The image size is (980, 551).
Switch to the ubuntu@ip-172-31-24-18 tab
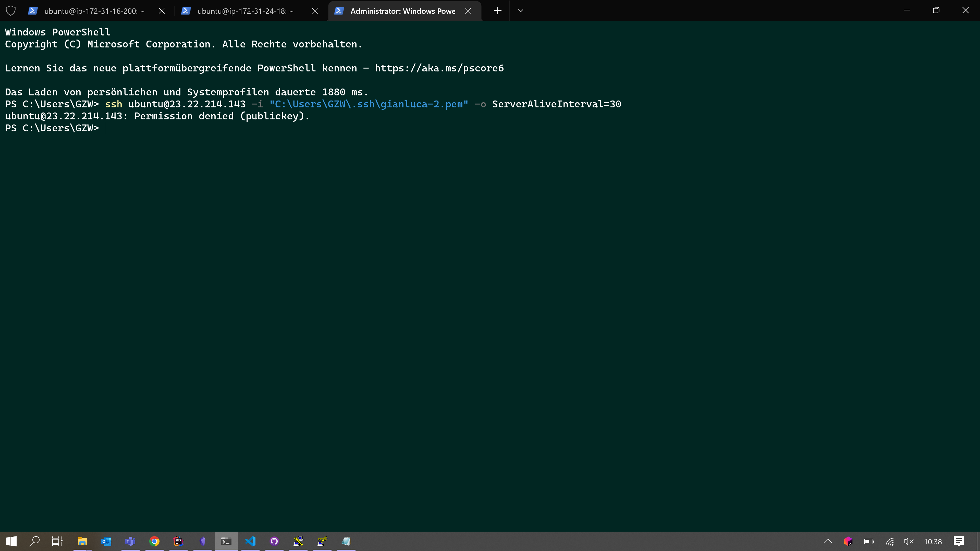point(245,11)
